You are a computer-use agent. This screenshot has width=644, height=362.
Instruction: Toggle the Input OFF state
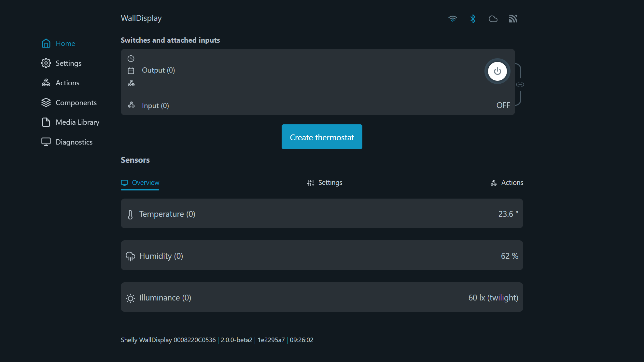[x=503, y=105]
